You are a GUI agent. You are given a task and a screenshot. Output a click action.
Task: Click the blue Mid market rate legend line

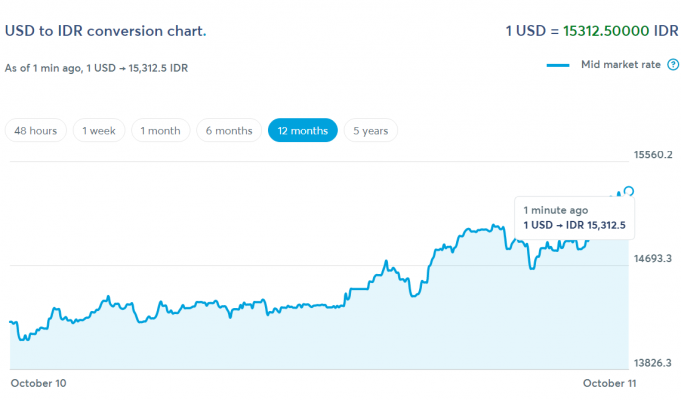(559, 65)
